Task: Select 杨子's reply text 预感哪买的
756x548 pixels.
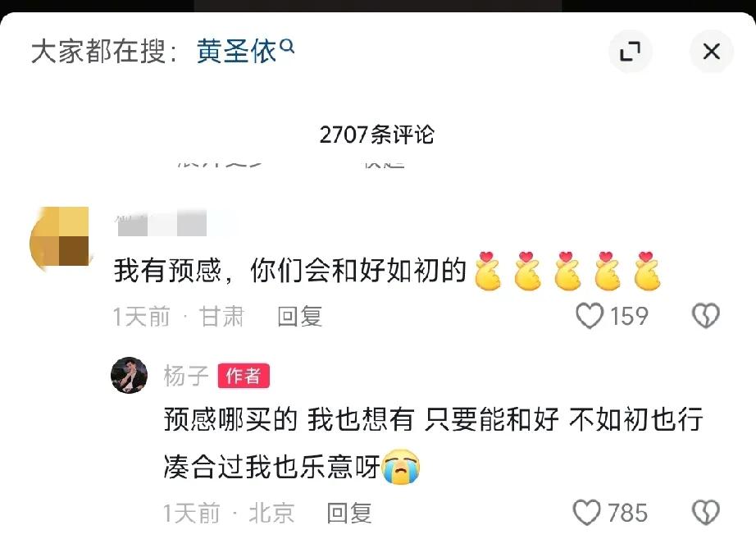Action: [x=230, y=418]
